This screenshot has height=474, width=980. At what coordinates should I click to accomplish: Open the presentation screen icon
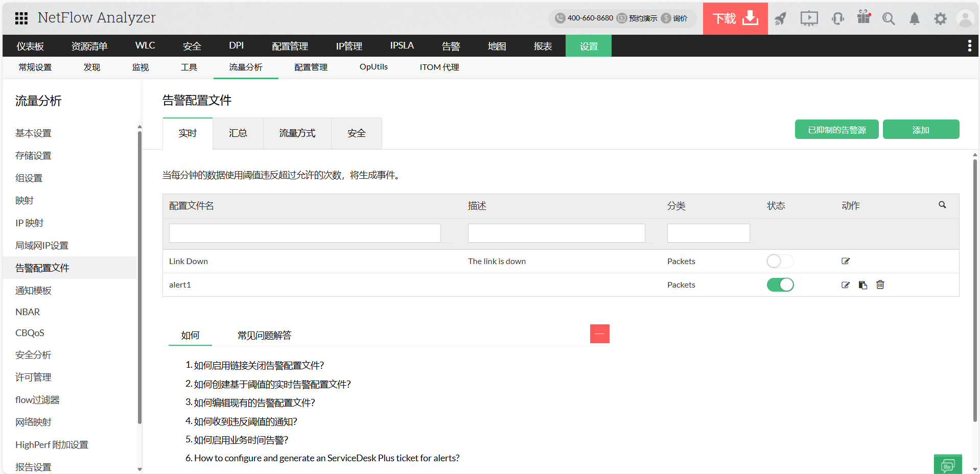click(809, 19)
